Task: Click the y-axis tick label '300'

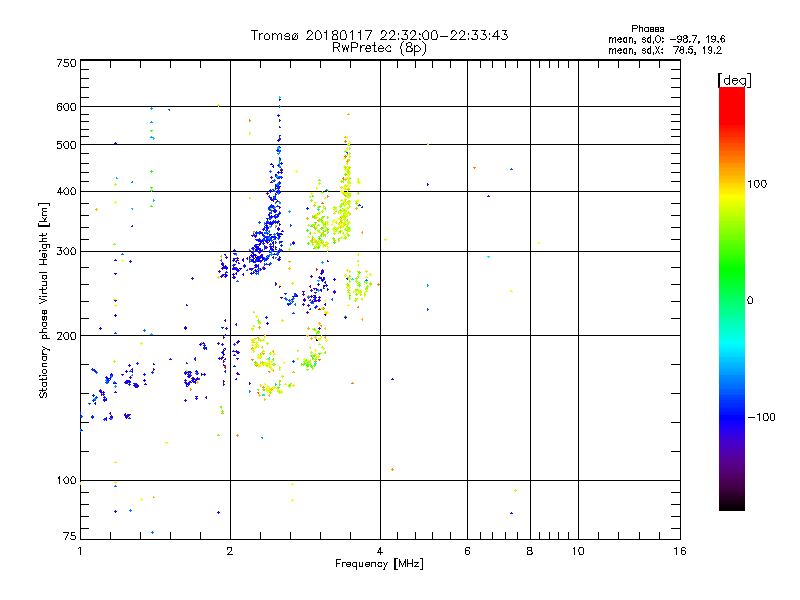Action: [66, 252]
